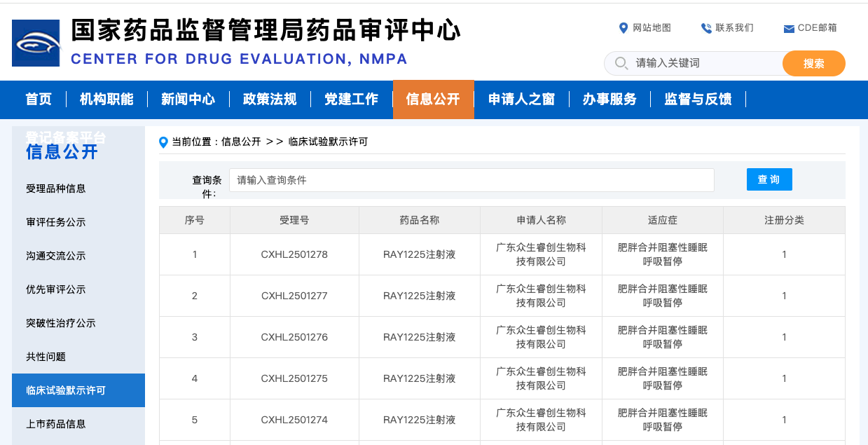Click the breadcrumb location pin icon
The image size is (868, 445).
click(164, 142)
